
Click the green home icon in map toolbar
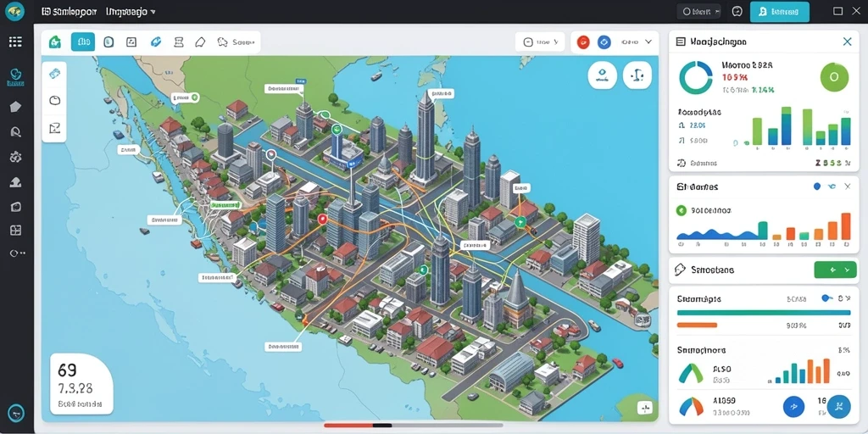coord(55,42)
